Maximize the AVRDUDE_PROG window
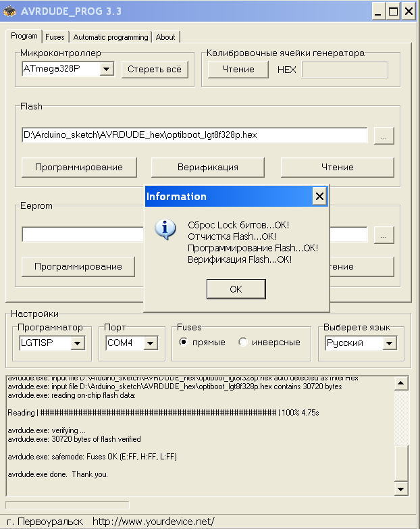Screen dimensions: 420x529 pyautogui.click(x=392, y=11)
